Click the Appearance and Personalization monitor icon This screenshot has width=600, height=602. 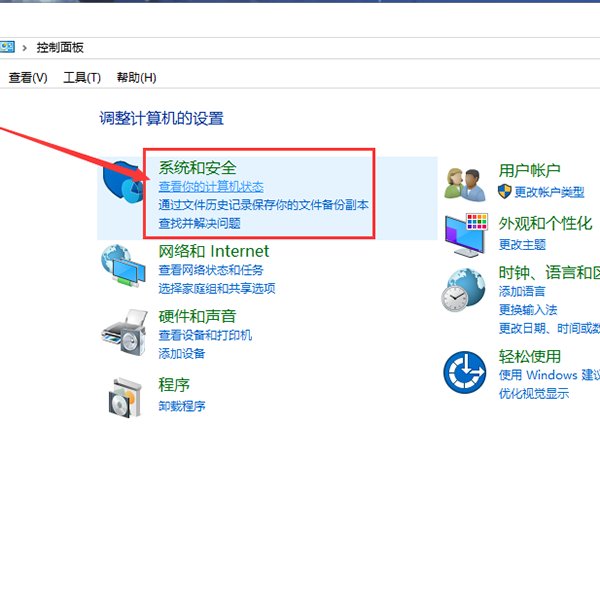465,234
